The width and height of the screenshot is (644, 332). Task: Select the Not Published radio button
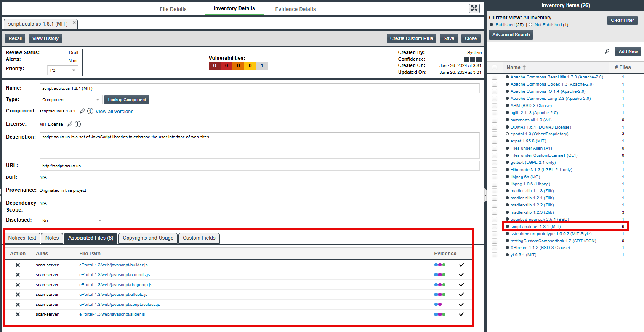[530, 25]
